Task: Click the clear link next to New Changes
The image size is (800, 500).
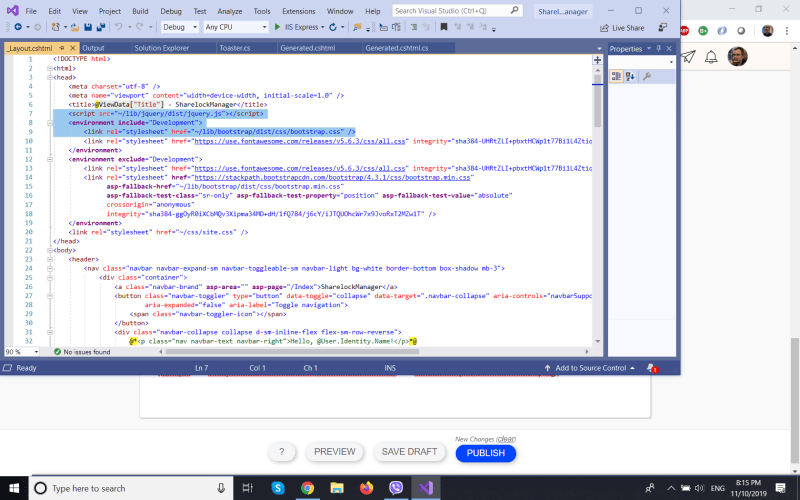Action: click(x=506, y=439)
